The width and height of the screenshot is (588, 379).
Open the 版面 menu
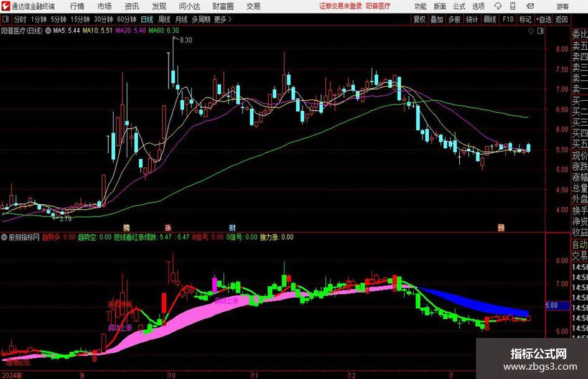(440, 6)
